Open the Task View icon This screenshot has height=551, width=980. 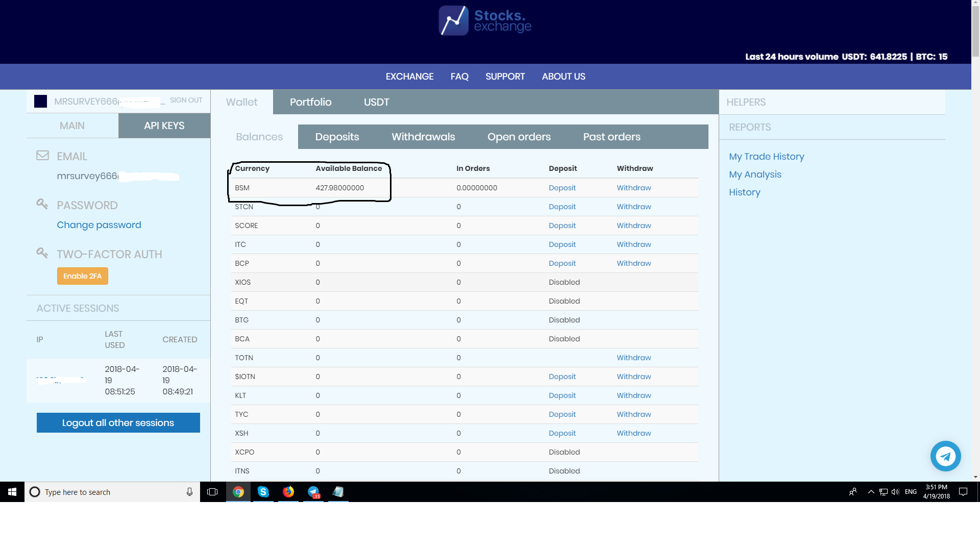pyautogui.click(x=212, y=492)
